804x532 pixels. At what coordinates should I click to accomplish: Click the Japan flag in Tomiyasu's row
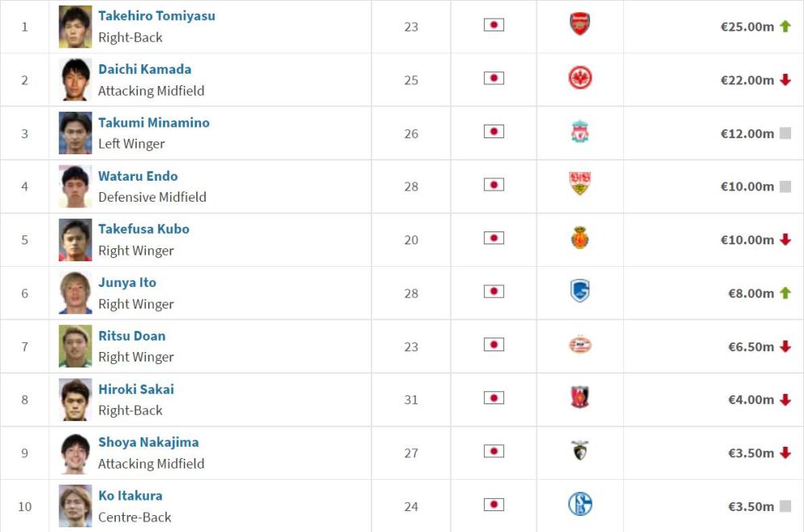(x=494, y=25)
